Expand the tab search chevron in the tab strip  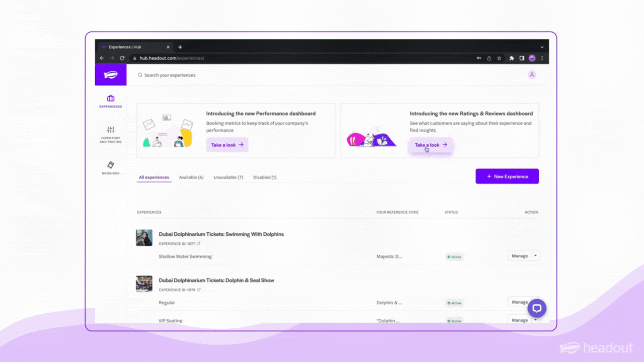click(542, 47)
